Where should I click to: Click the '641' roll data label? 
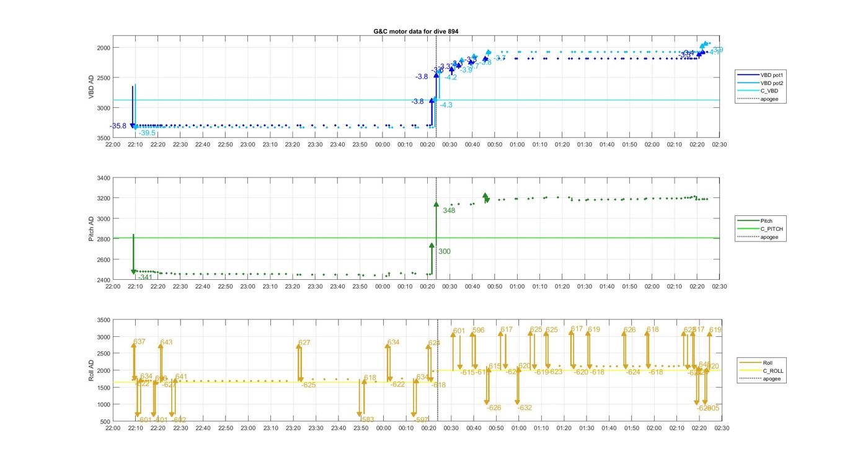click(x=181, y=377)
